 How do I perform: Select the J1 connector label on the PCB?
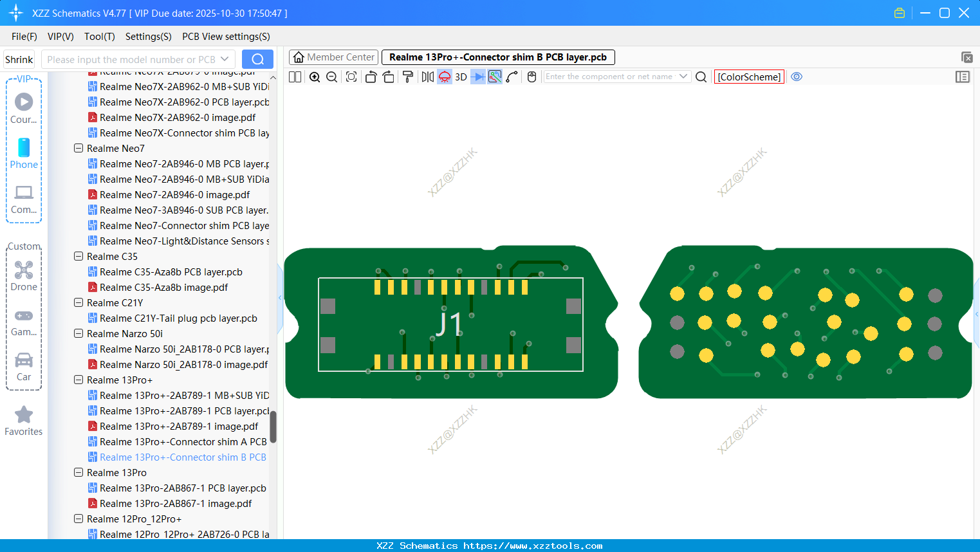(449, 324)
